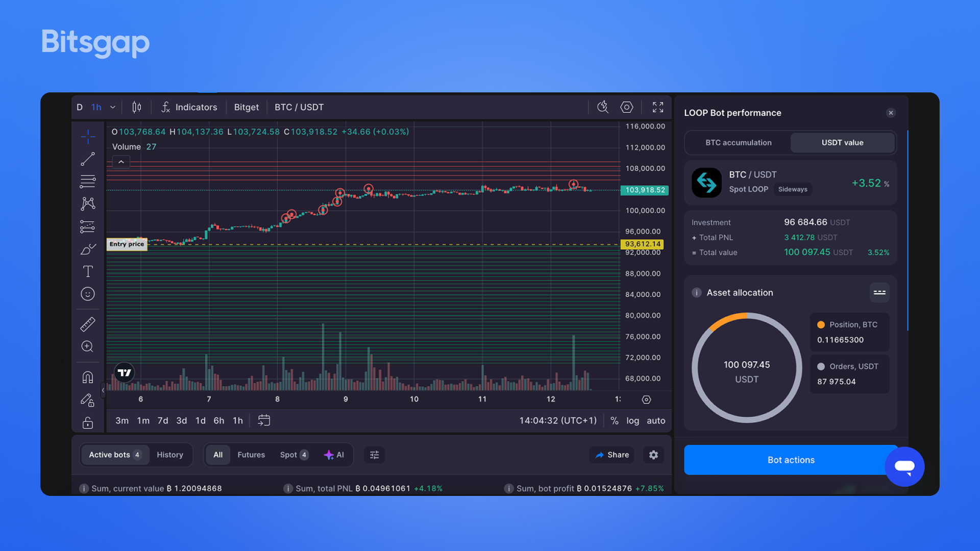980x551 pixels.
Task: Collapse the drawing toolbar side arrow
Action: (x=103, y=390)
